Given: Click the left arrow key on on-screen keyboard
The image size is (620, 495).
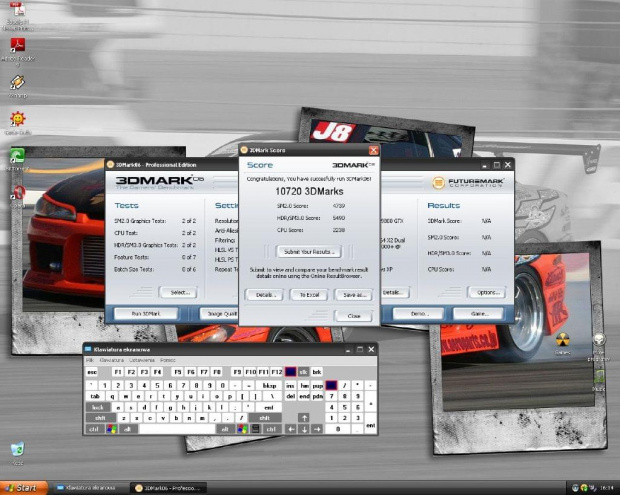Looking at the screenshot, I should pos(291,429).
